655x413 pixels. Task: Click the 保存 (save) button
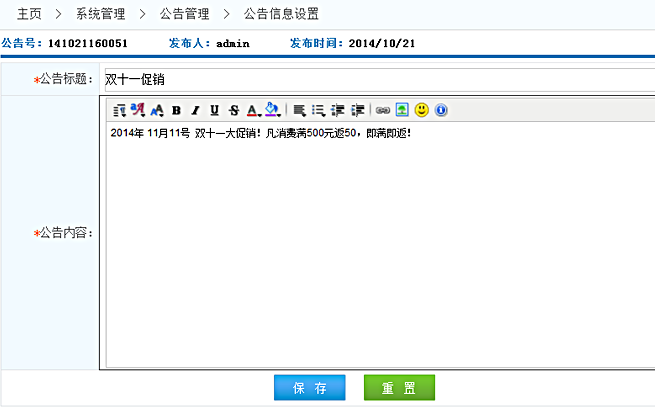(x=310, y=388)
